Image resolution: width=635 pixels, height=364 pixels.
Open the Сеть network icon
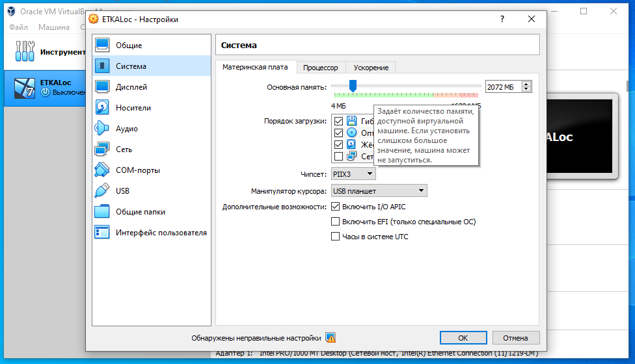(x=102, y=149)
